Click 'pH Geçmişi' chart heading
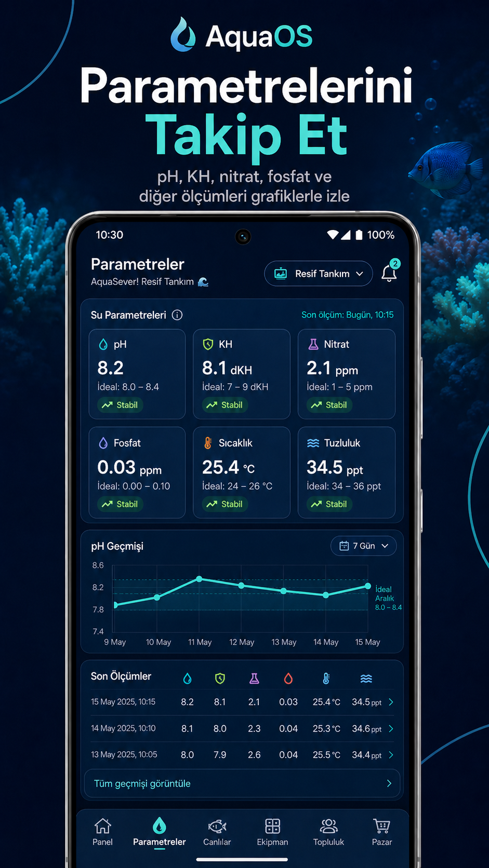This screenshot has height=868, width=489. [x=117, y=546]
